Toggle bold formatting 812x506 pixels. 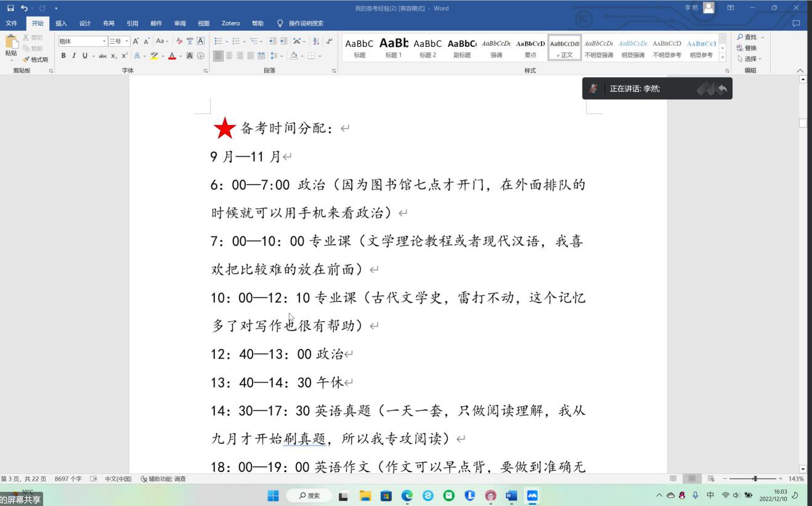[63, 55]
